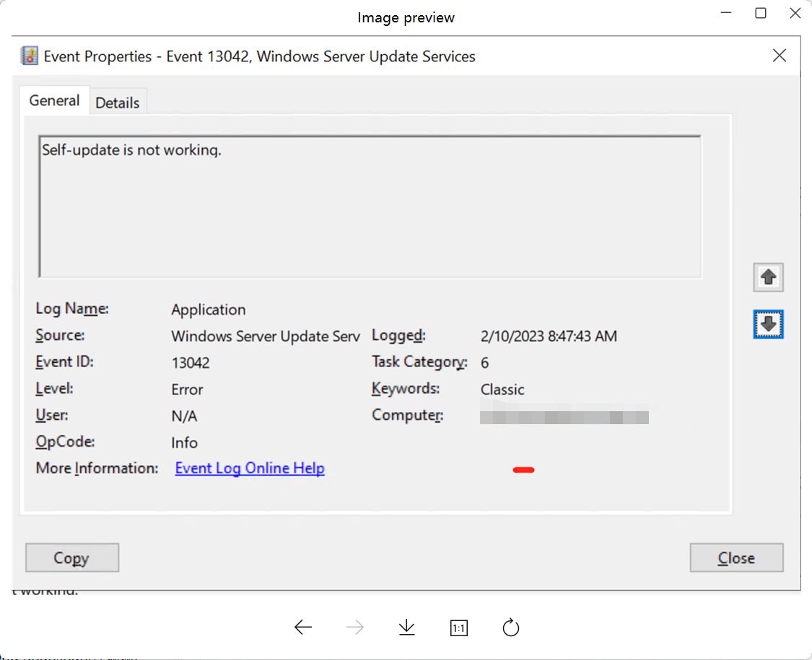Click the next event down arrow button
This screenshot has height=660, width=812.
click(x=768, y=325)
